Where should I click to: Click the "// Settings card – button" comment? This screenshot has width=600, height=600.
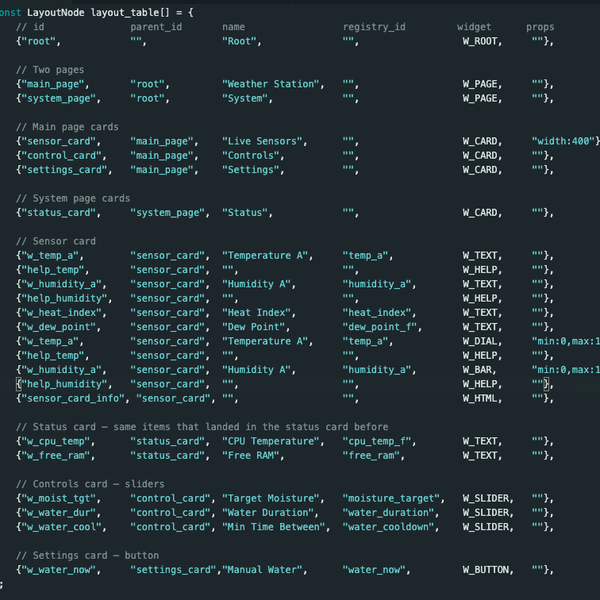click(x=87, y=556)
